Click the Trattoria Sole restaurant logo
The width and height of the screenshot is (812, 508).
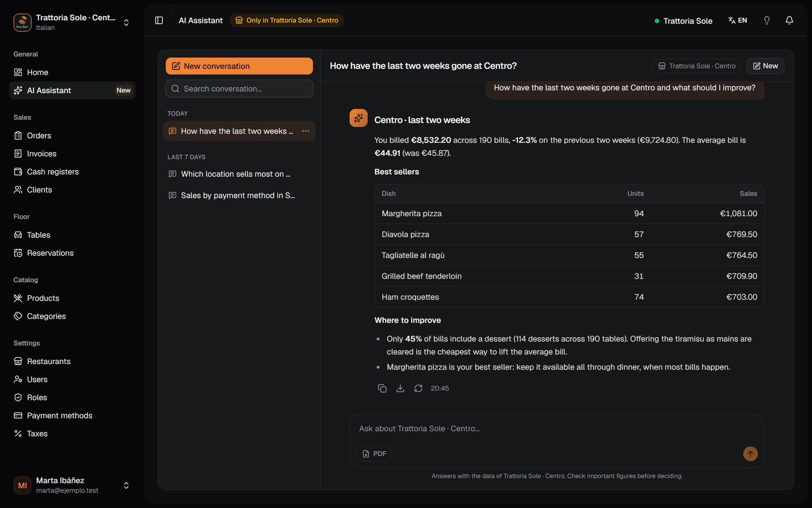23,23
